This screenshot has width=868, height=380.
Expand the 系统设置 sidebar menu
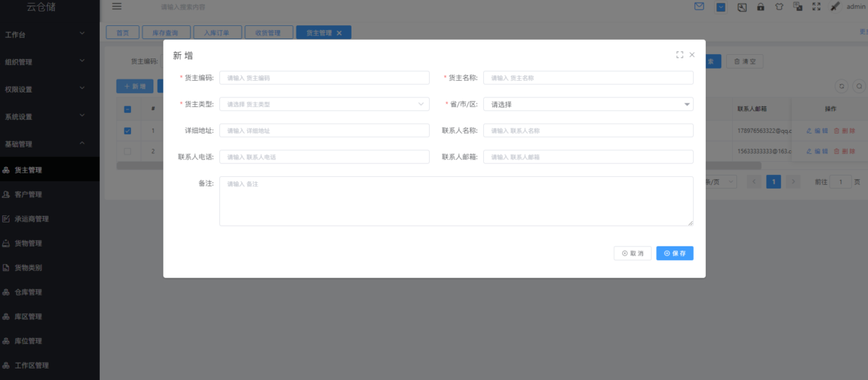50,116
